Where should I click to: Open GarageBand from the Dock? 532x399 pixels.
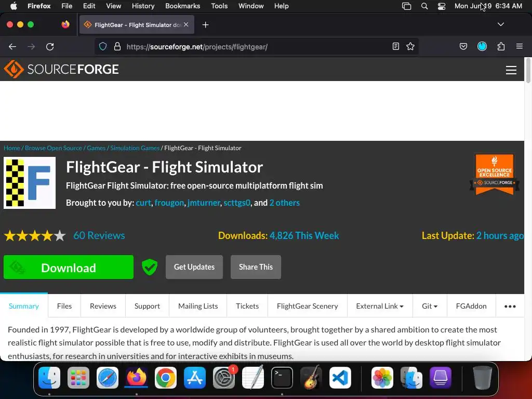(x=311, y=377)
